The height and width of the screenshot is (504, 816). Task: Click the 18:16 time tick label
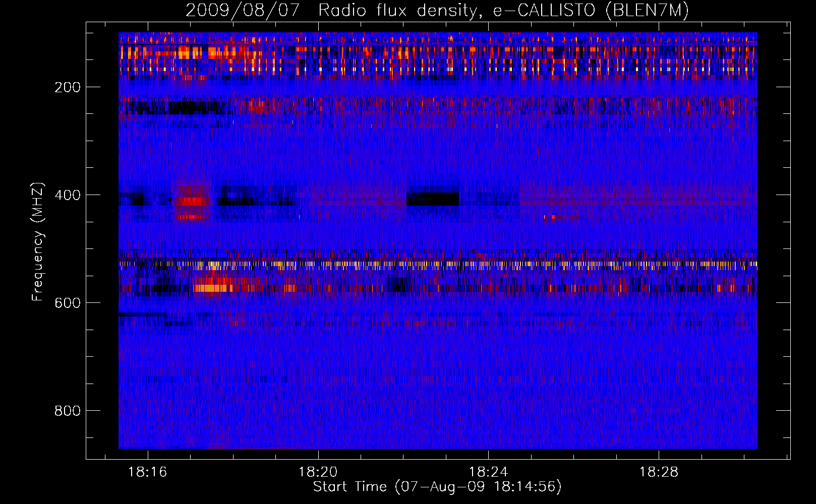click(x=148, y=472)
